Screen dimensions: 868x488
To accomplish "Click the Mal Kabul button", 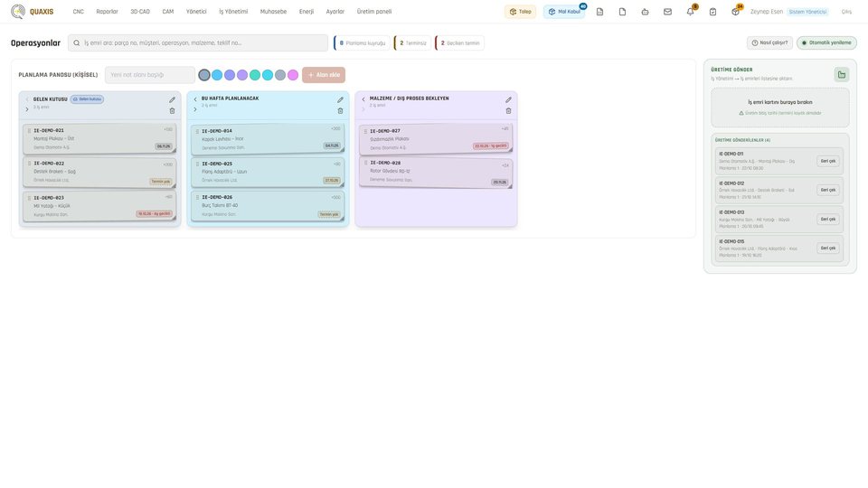I will [564, 12].
